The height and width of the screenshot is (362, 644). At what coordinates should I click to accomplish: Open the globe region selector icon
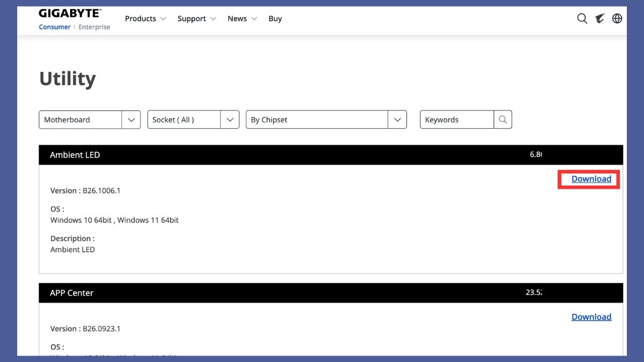pyautogui.click(x=617, y=19)
